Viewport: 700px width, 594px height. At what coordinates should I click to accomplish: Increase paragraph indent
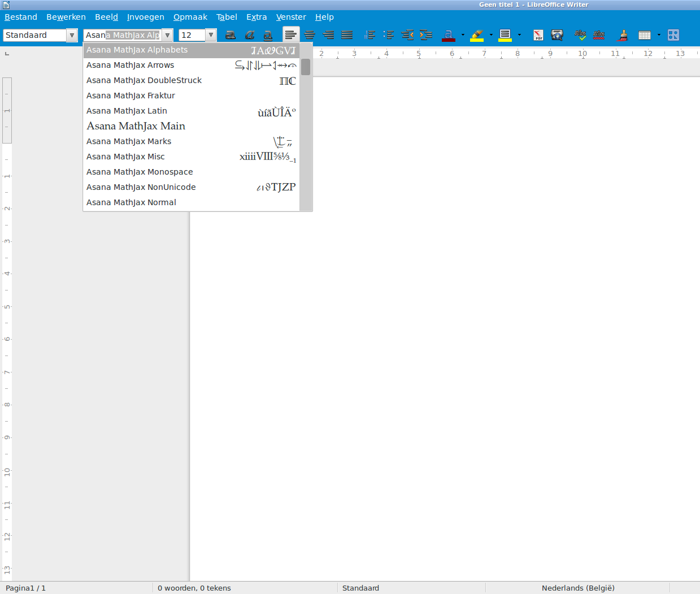click(x=426, y=35)
